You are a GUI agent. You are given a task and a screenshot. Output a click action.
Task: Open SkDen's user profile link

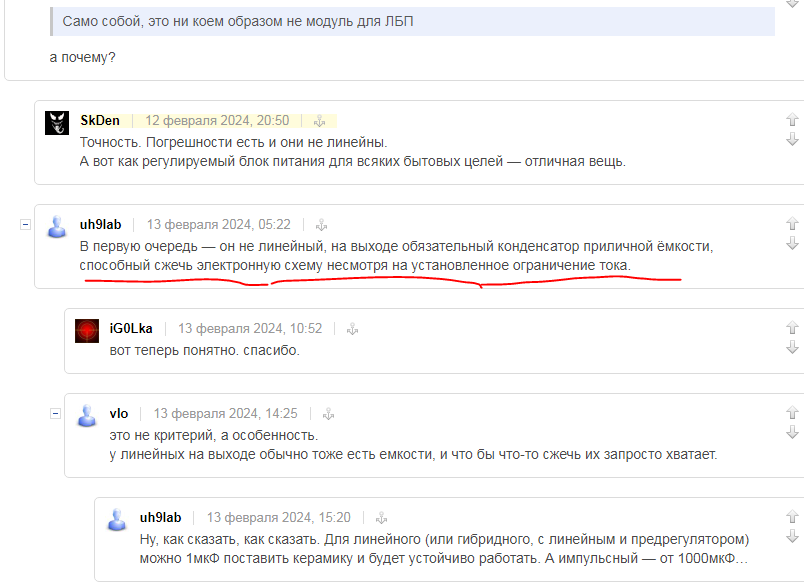click(100, 120)
